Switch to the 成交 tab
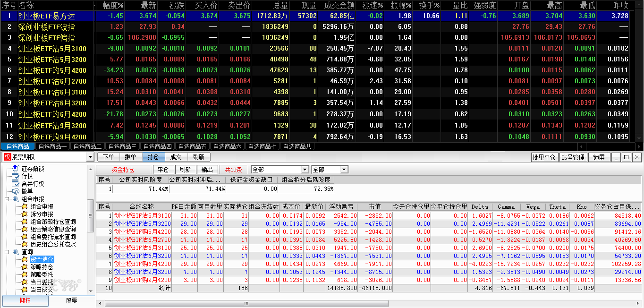Image resolution: width=644 pixels, height=308 pixels. (176, 157)
